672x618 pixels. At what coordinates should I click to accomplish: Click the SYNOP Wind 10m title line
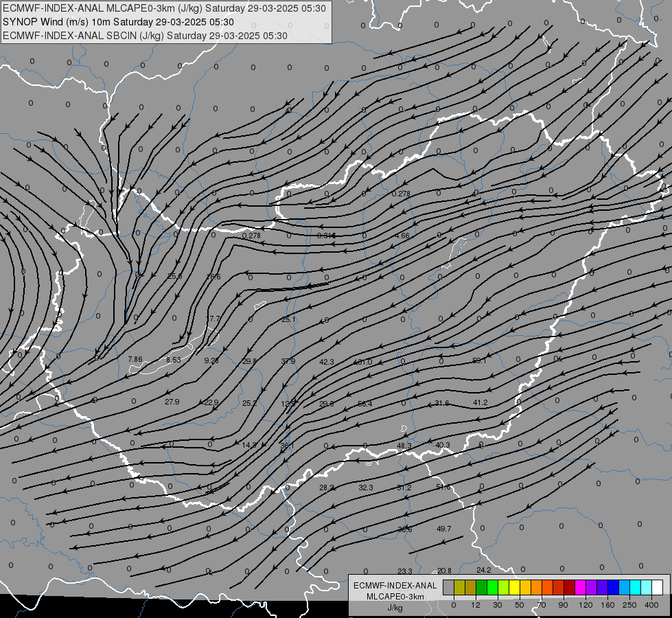(118, 22)
